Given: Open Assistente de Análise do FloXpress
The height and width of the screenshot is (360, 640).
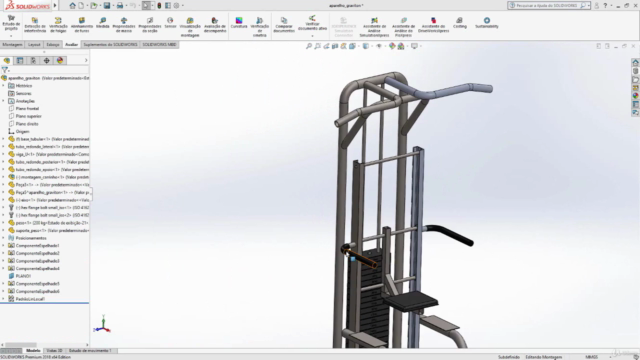Looking at the screenshot, I should tap(403, 27).
